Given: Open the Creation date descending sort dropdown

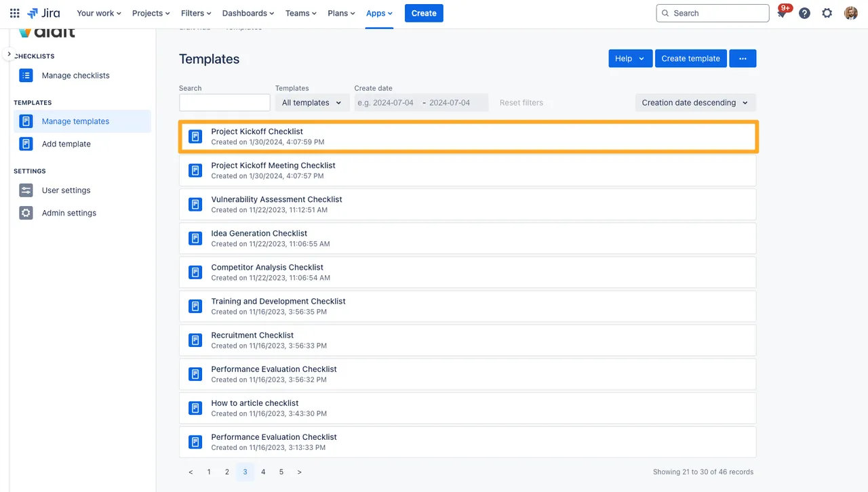Looking at the screenshot, I should point(695,102).
